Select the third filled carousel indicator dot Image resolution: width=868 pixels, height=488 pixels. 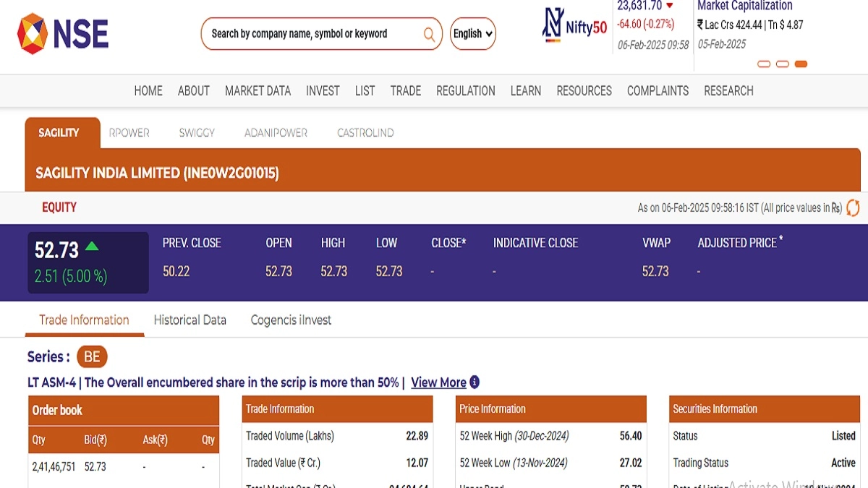coord(801,64)
